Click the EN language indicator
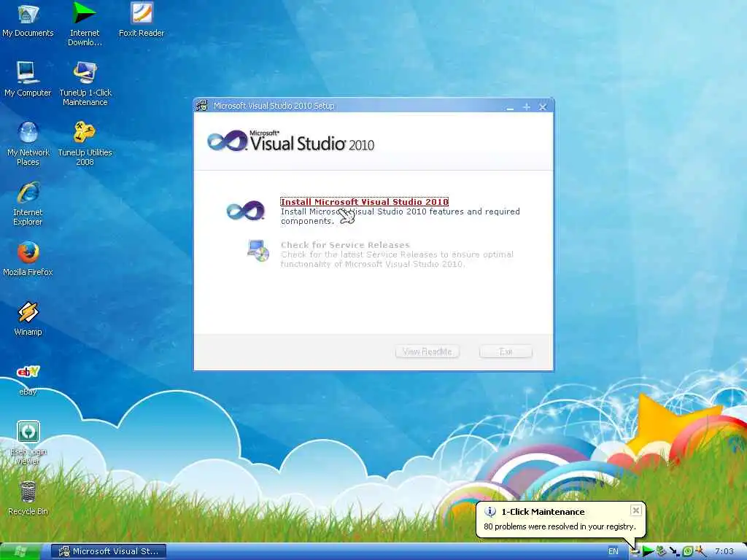 pos(613,551)
